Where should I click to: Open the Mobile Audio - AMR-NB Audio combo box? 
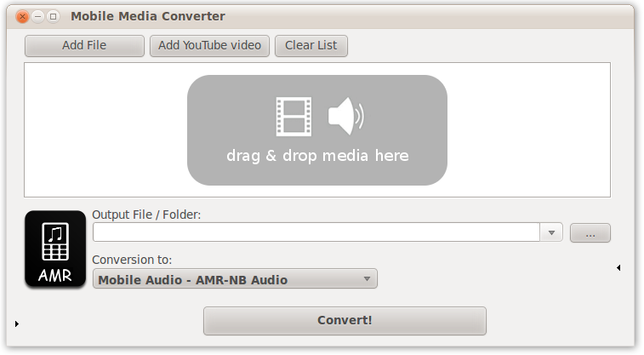point(235,279)
